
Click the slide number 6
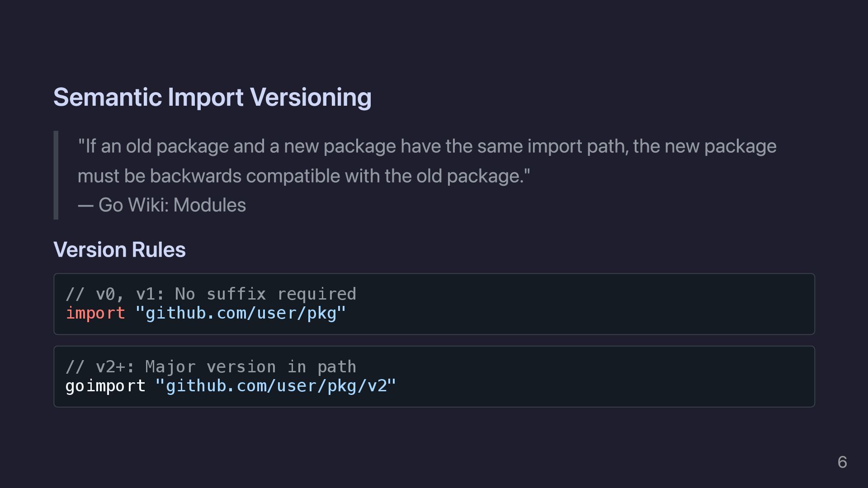click(x=842, y=462)
